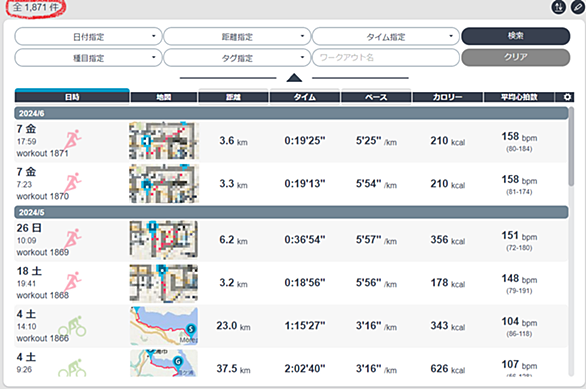Image resolution: width=586 pixels, height=389 pixels.
Task: Open the 日付指定 dropdown
Action: 88,37
